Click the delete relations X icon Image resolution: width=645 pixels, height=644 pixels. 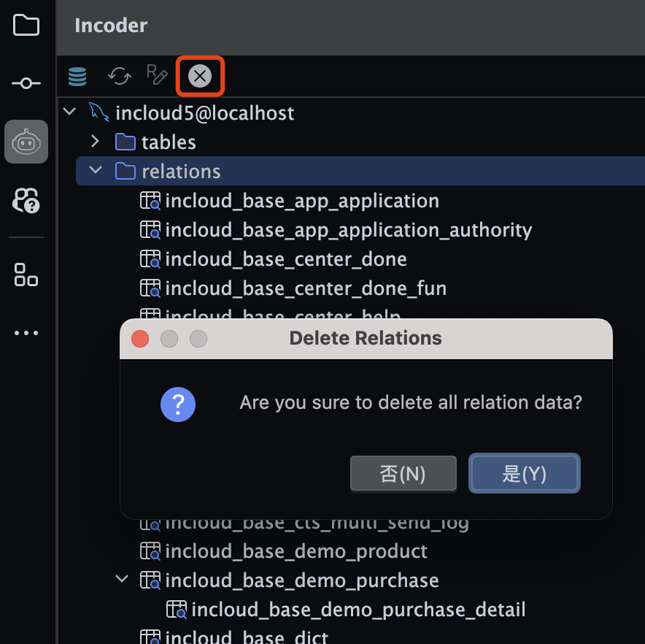tap(200, 76)
